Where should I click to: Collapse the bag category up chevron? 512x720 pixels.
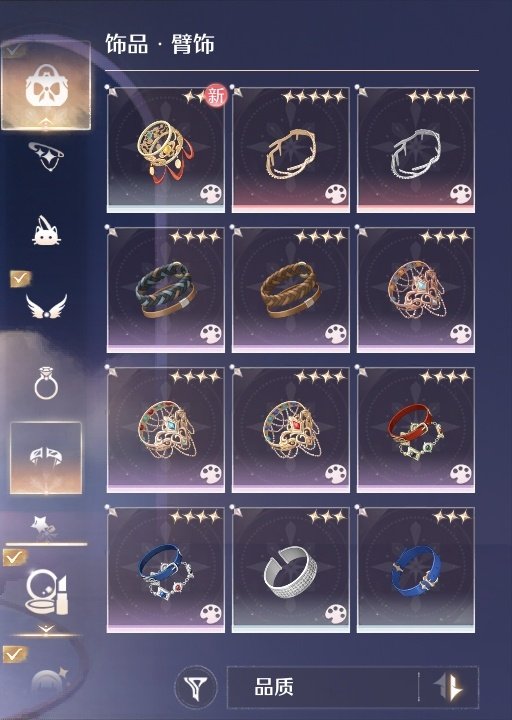[46, 122]
